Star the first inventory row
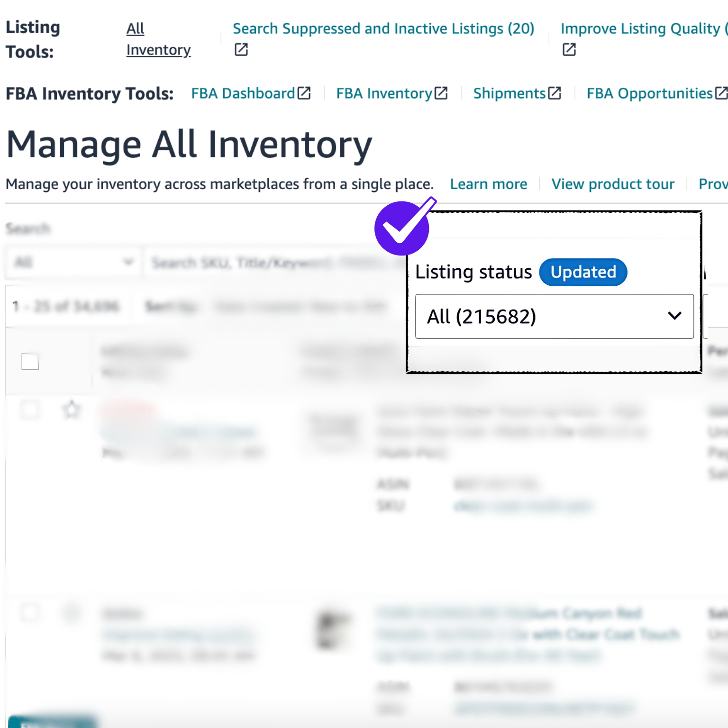Screen dimensions: 728x728 [72, 409]
